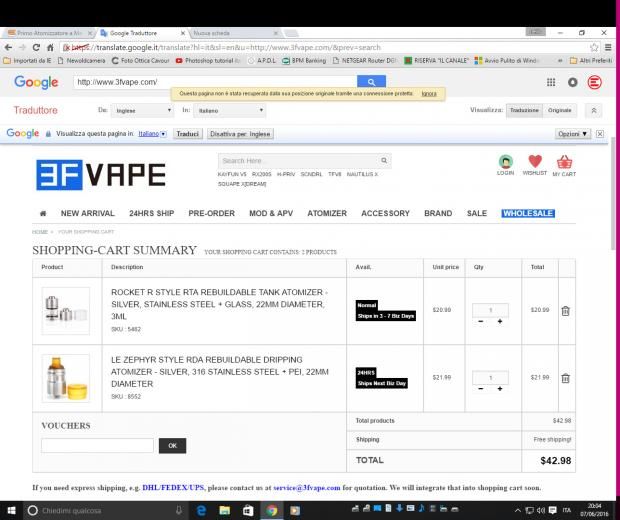Click the OK voucher button
The image size is (620, 520).
(x=172, y=446)
